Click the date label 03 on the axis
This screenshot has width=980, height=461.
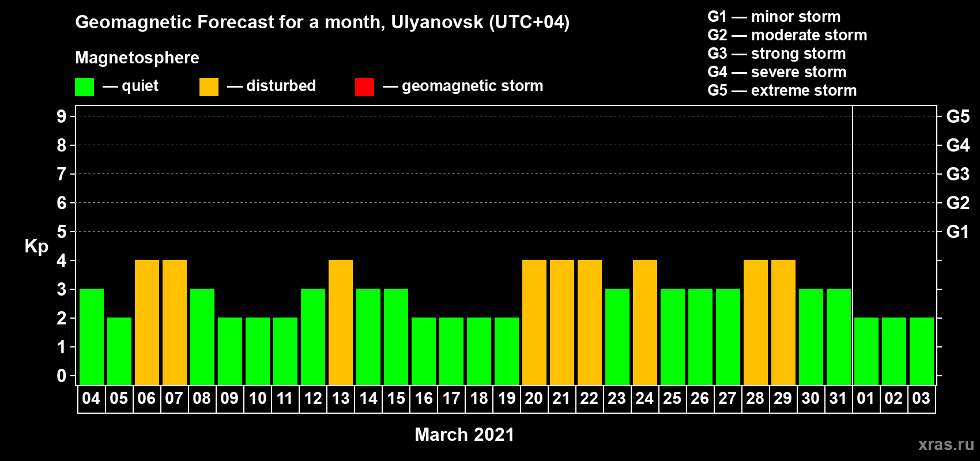[921, 399]
